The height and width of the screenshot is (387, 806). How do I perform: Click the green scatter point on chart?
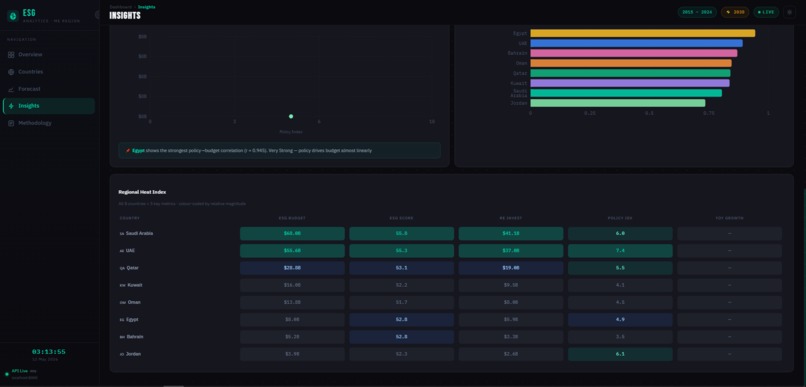[291, 117]
